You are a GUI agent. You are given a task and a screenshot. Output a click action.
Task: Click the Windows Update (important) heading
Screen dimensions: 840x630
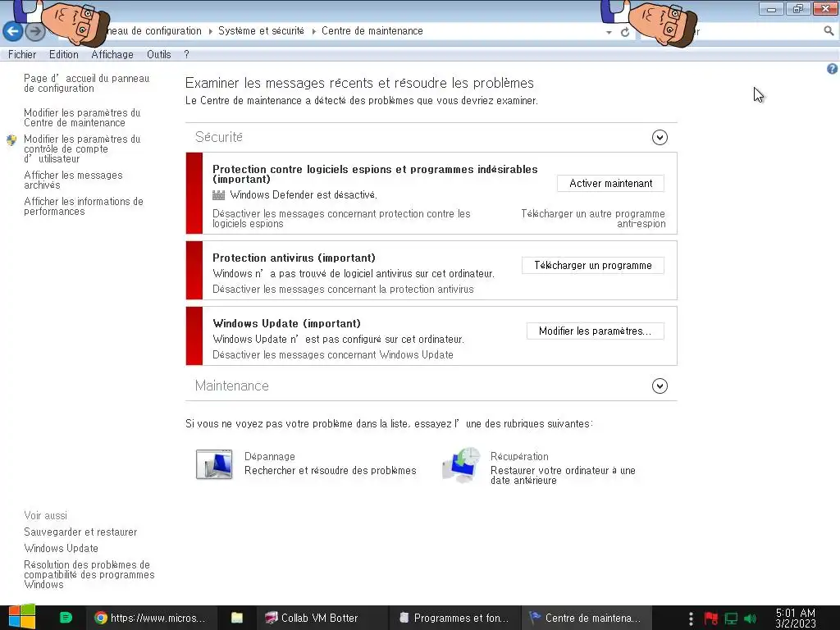(286, 323)
